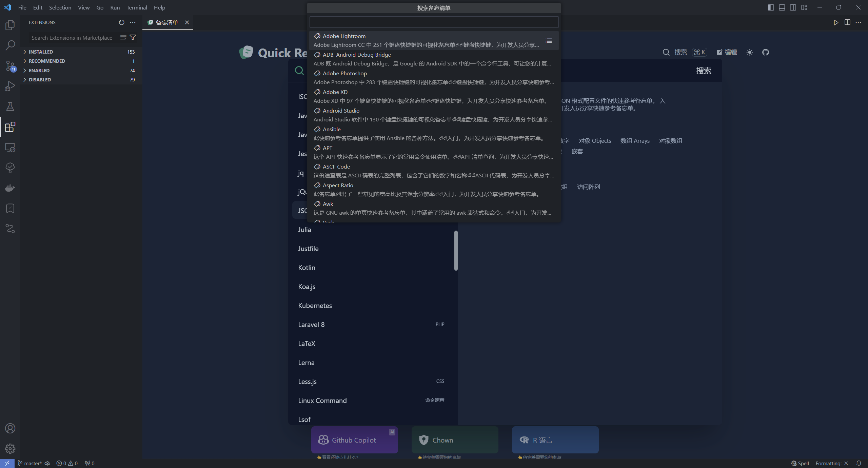Refresh the extensions list
The height and width of the screenshot is (468, 868).
(x=121, y=22)
